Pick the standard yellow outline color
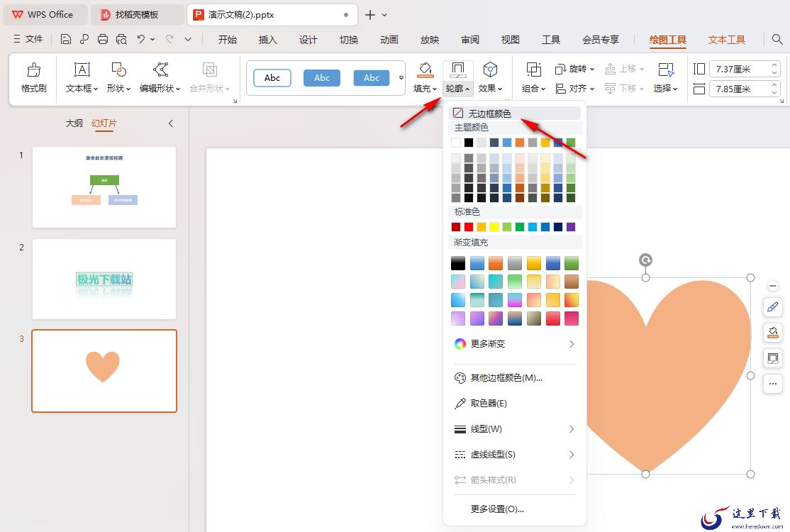This screenshot has width=790, height=532. tap(494, 227)
